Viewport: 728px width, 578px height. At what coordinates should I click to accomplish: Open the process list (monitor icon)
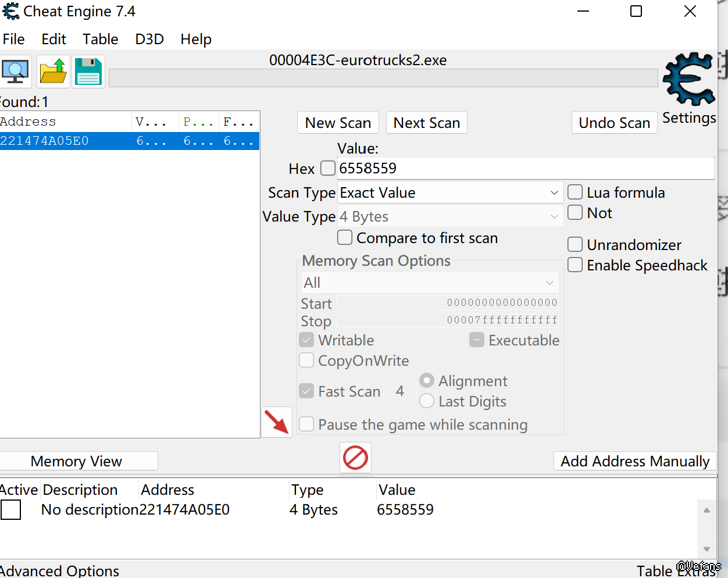pyautogui.click(x=15, y=72)
